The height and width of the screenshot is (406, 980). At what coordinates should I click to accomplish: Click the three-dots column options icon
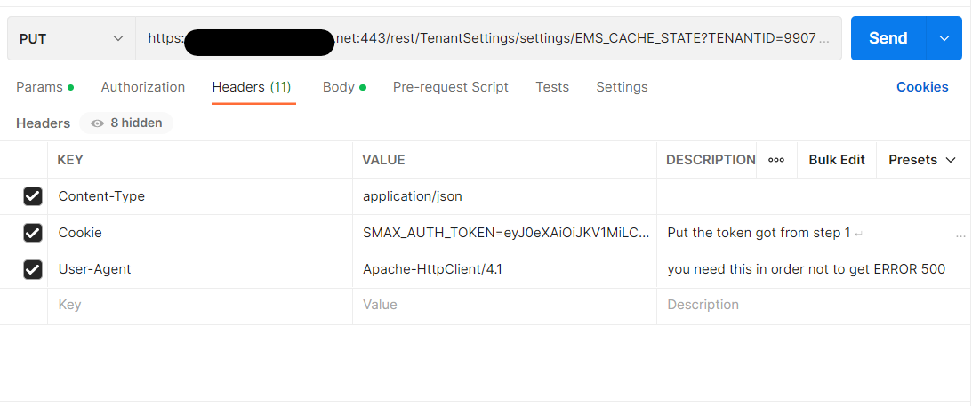click(x=776, y=160)
